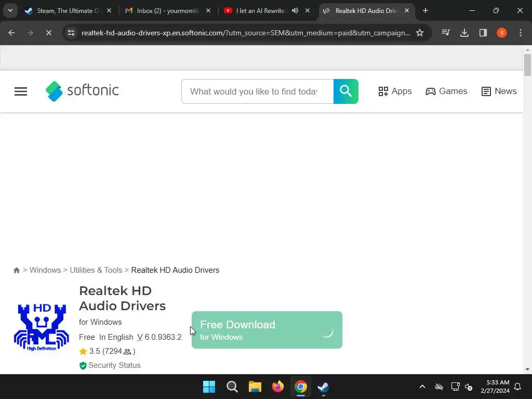This screenshot has height=399, width=532.
Task: Click the scrollbar down arrow
Action: (527, 369)
